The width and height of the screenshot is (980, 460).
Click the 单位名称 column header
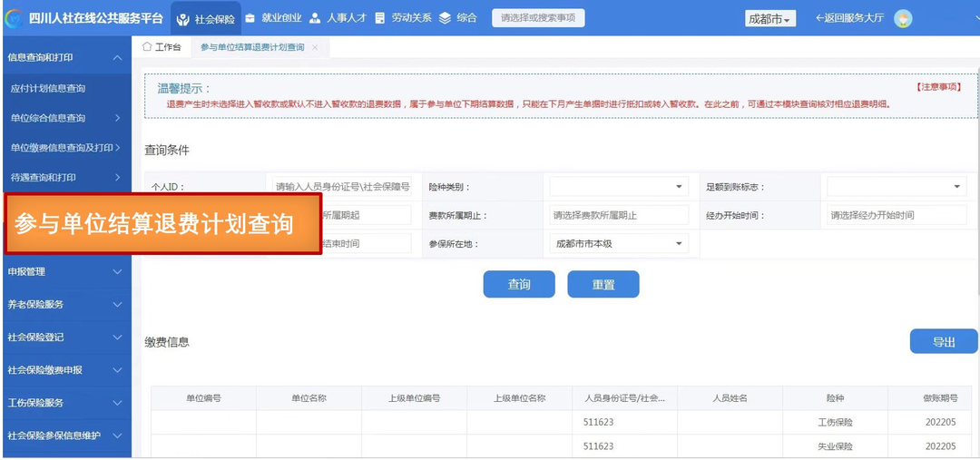pyautogui.click(x=309, y=398)
